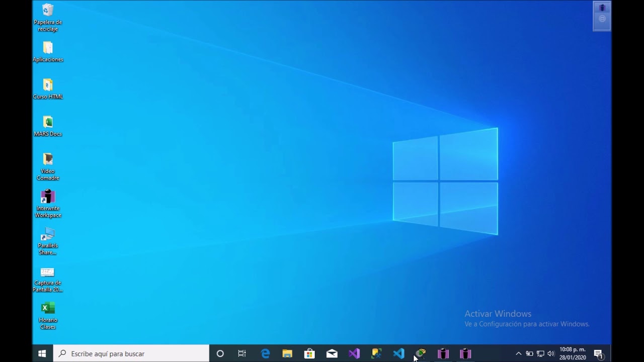Select the Aplicaciones folder on desktop
The image size is (644, 362).
(x=48, y=52)
